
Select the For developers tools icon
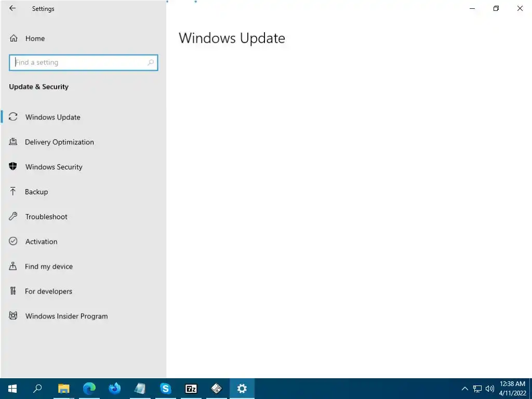(13, 291)
